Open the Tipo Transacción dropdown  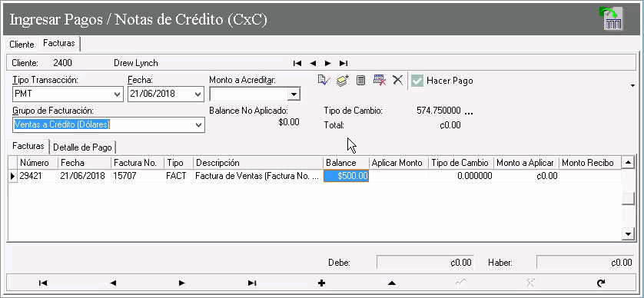pos(117,94)
